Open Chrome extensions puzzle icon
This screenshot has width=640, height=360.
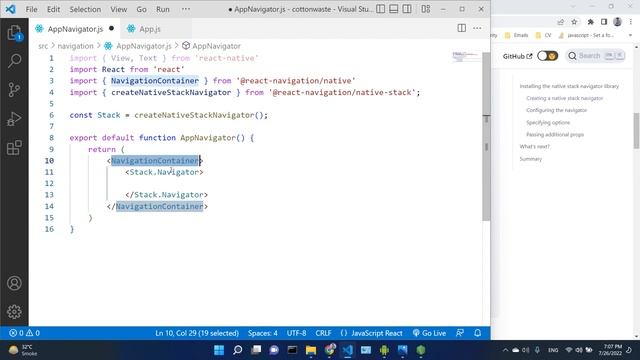(591, 22)
